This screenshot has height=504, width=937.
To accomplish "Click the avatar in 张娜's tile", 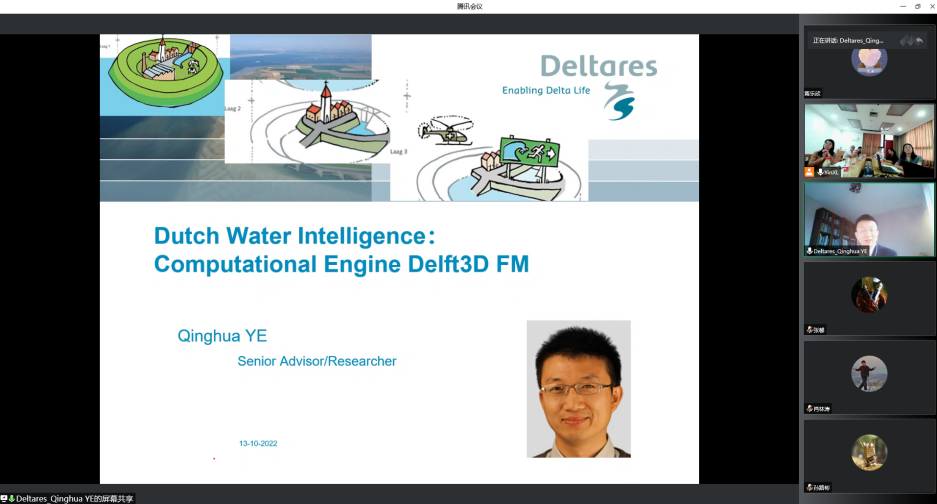I will (869, 295).
